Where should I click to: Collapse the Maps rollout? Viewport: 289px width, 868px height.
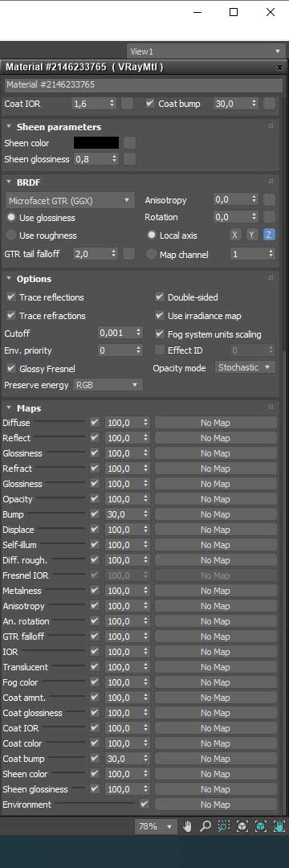[9, 408]
